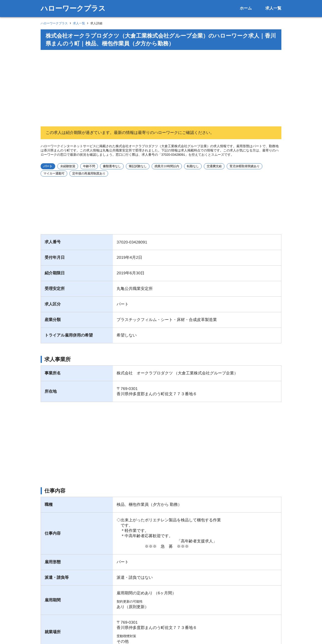322x644 pixels.
Task: Select the 転勤なし tag
Action: pos(193,166)
